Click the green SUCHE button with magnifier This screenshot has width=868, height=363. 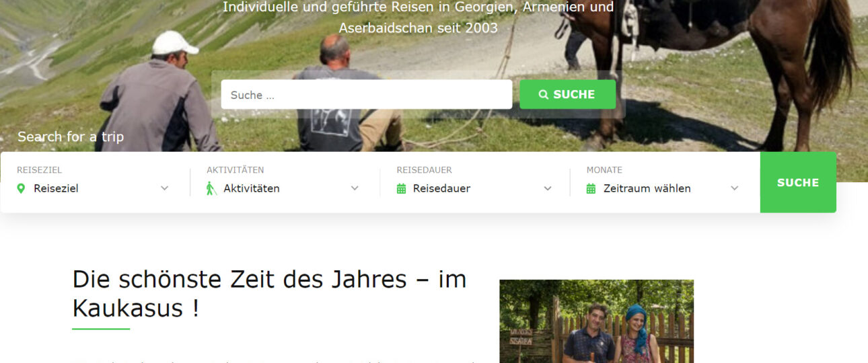pyautogui.click(x=567, y=95)
